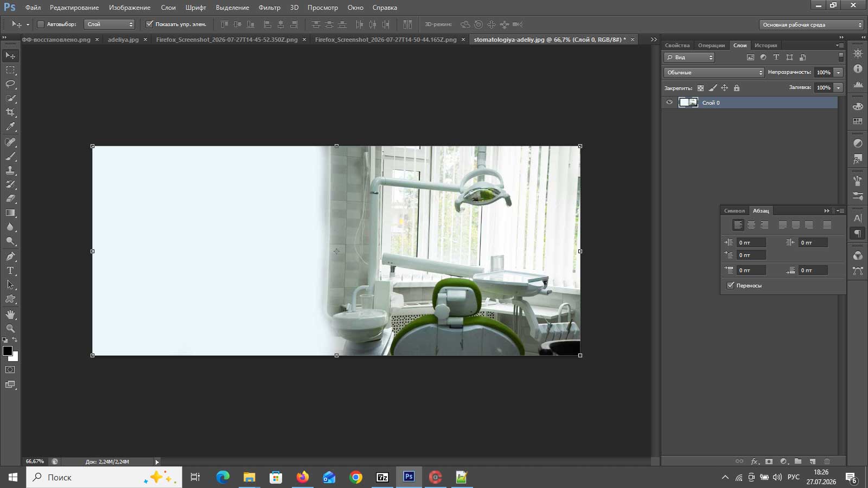Select the Lasso tool
The height and width of the screenshot is (488, 868).
click(x=10, y=84)
